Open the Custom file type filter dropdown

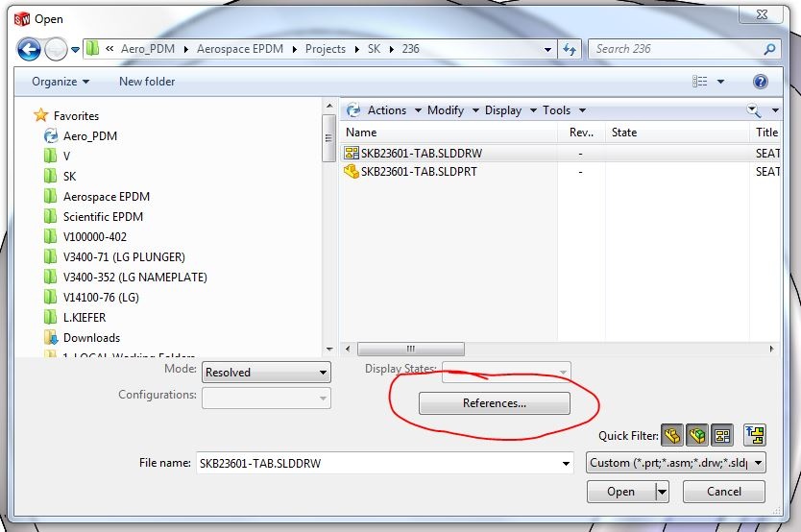pyautogui.click(x=676, y=463)
